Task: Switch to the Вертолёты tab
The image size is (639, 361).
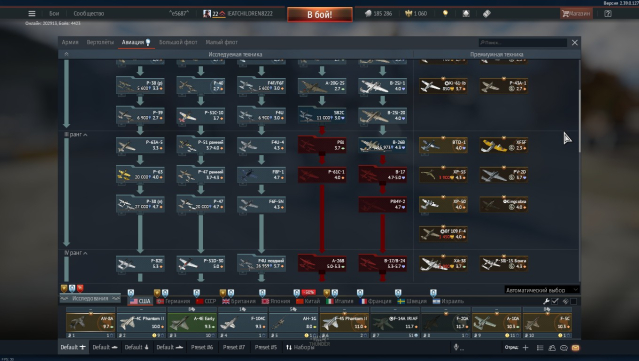Action: [100, 42]
